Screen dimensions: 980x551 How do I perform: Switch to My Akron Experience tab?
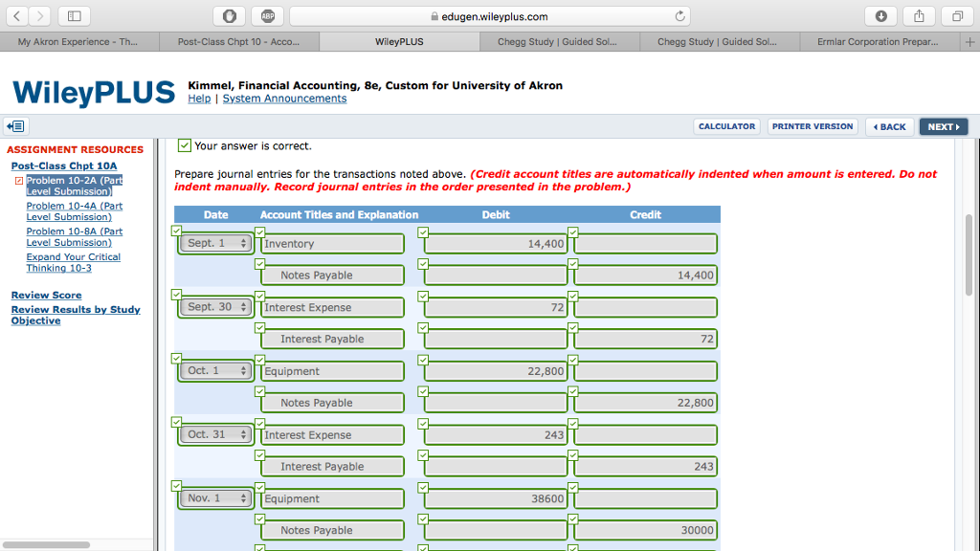(x=79, y=42)
